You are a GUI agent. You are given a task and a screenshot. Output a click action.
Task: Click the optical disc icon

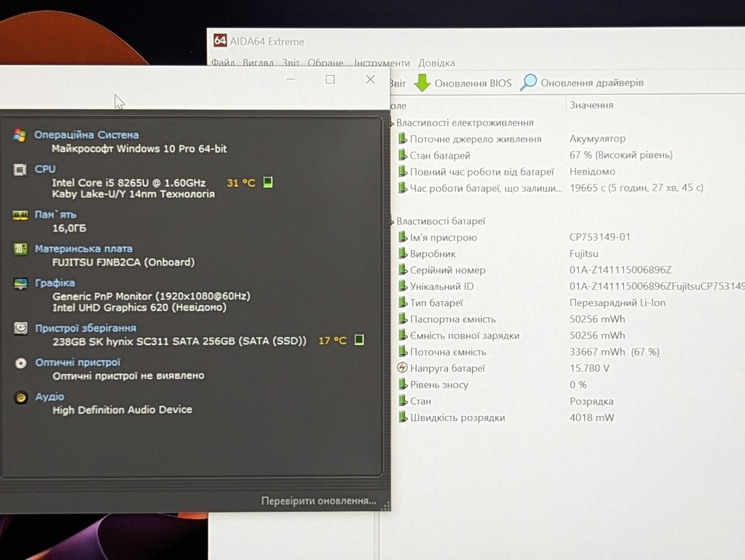pyautogui.click(x=21, y=363)
